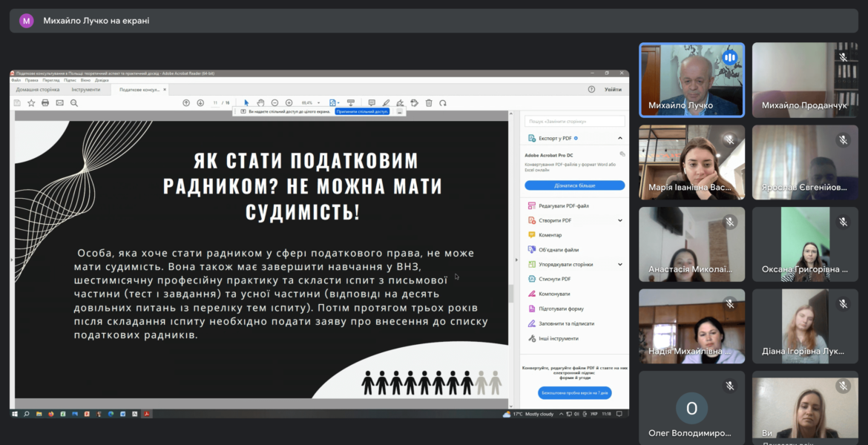This screenshot has height=445, width=868.
Task: Click the scrolling mode keyboard icon
Action: [x=350, y=103]
